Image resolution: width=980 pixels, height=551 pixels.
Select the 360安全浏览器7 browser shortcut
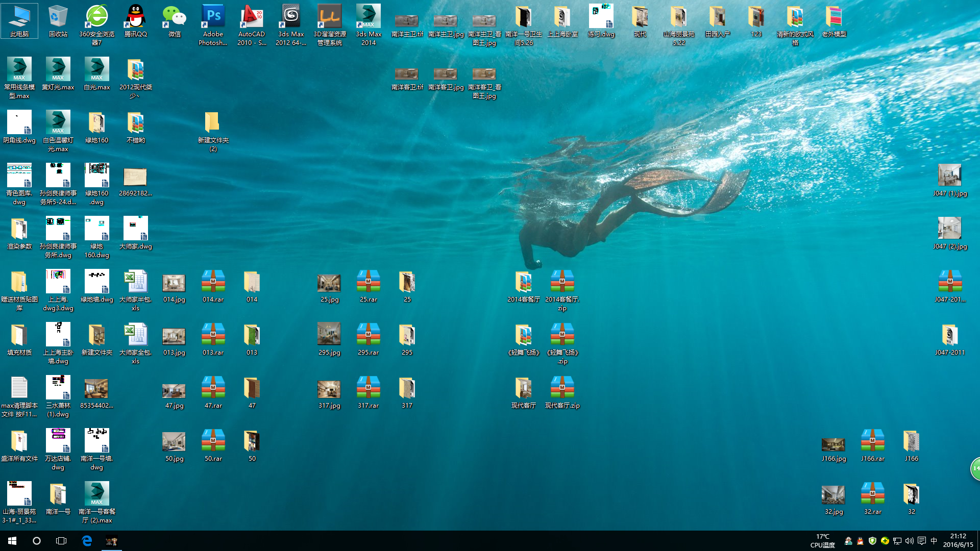tap(96, 18)
